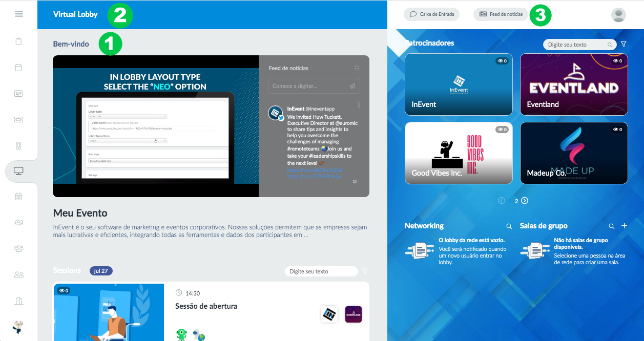Click the clipboard icon in sidebar

19,41
